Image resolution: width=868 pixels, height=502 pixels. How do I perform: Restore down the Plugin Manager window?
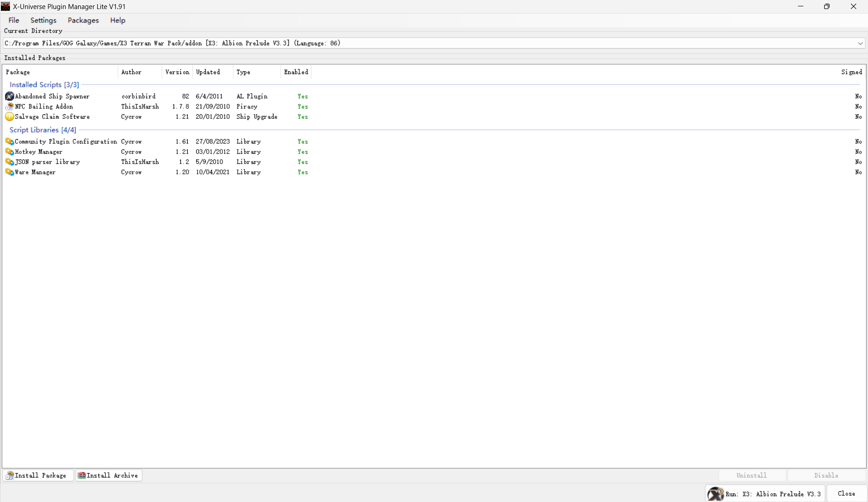coord(827,6)
